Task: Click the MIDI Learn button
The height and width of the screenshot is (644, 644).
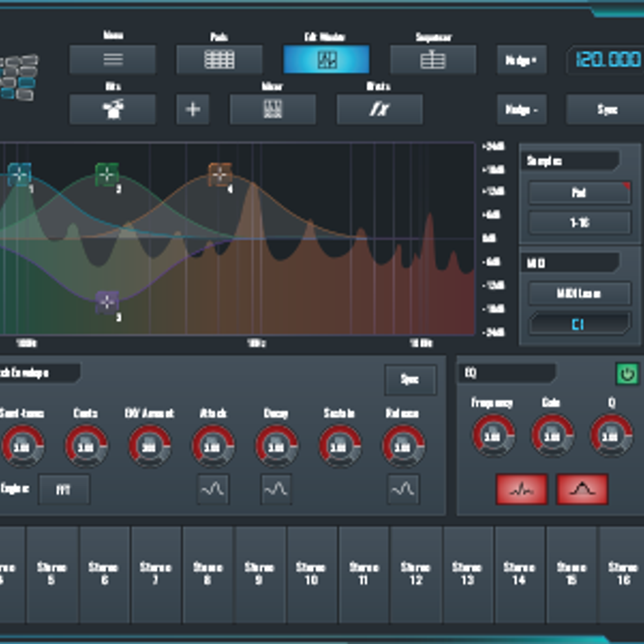Action: pyautogui.click(x=579, y=294)
